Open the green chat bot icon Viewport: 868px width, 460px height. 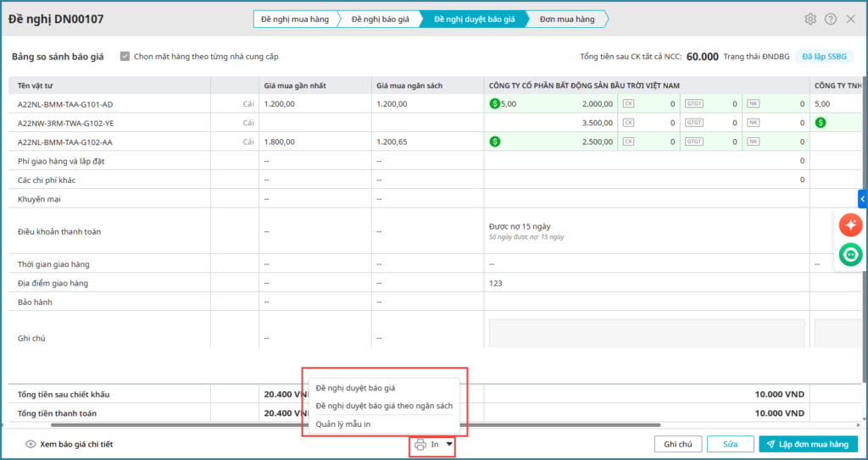click(x=851, y=255)
